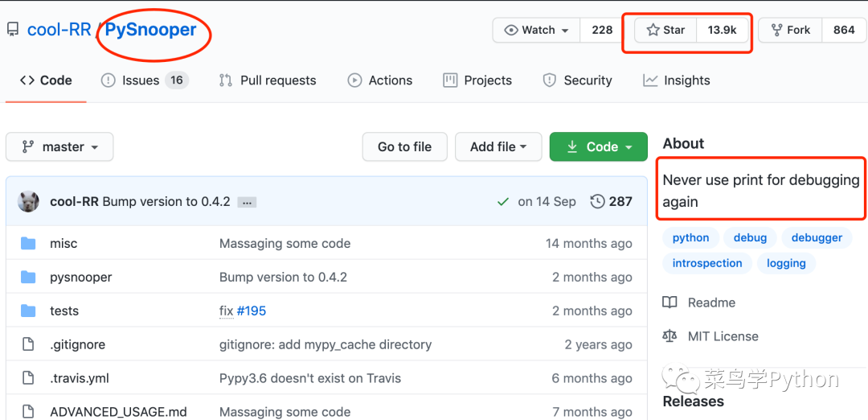Click the Issues circle icon

coord(108,80)
